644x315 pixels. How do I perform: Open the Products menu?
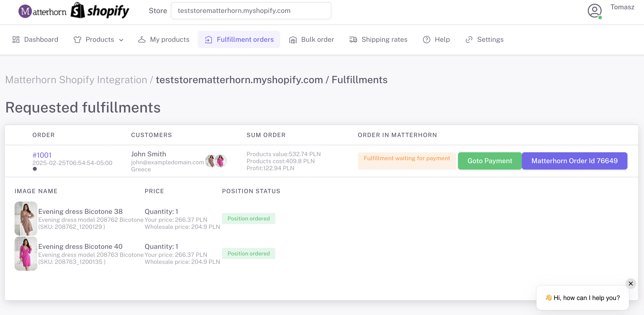(x=98, y=40)
